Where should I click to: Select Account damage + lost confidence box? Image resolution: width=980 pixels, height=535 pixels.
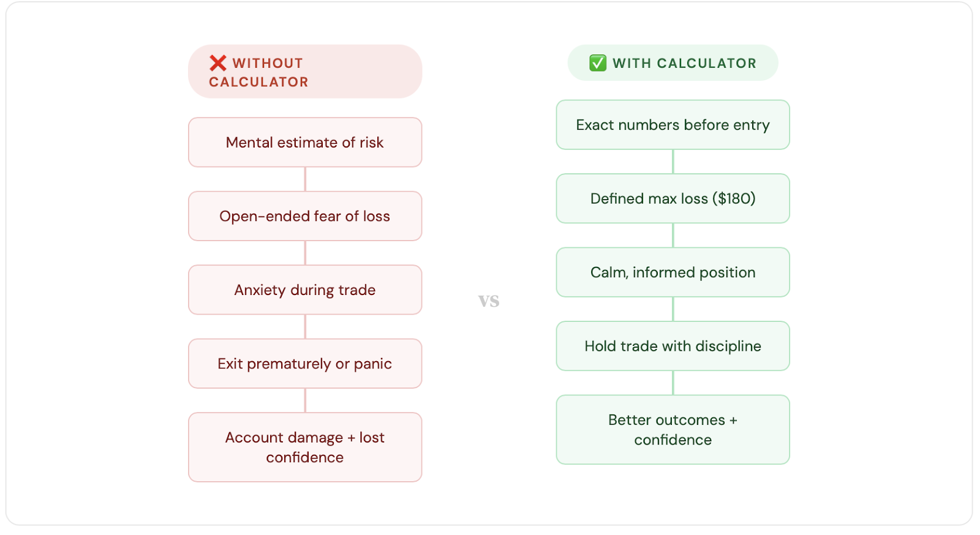coord(305,447)
